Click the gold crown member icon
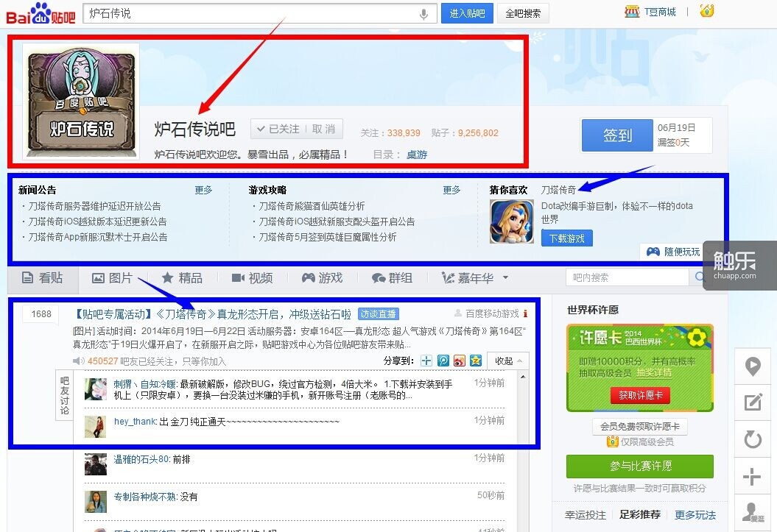The width and height of the screenshot is (777, 532). click(x=707, y=10)
